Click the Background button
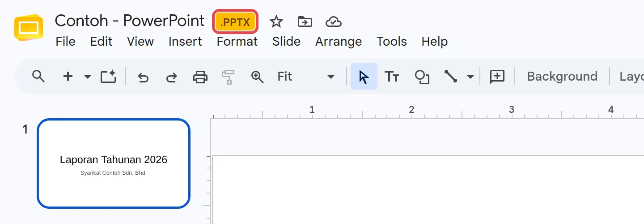This screenshot has width=644, height=224. pyautogui.click(x=562, y=77)
